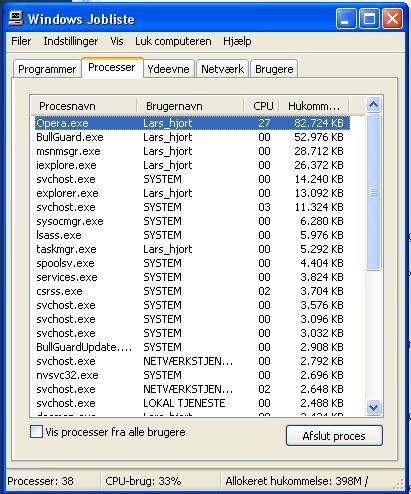Select svchost.exe using 3.576 KB
The width and height of the screenshot is (411, 494).
(x=192, y=305)
